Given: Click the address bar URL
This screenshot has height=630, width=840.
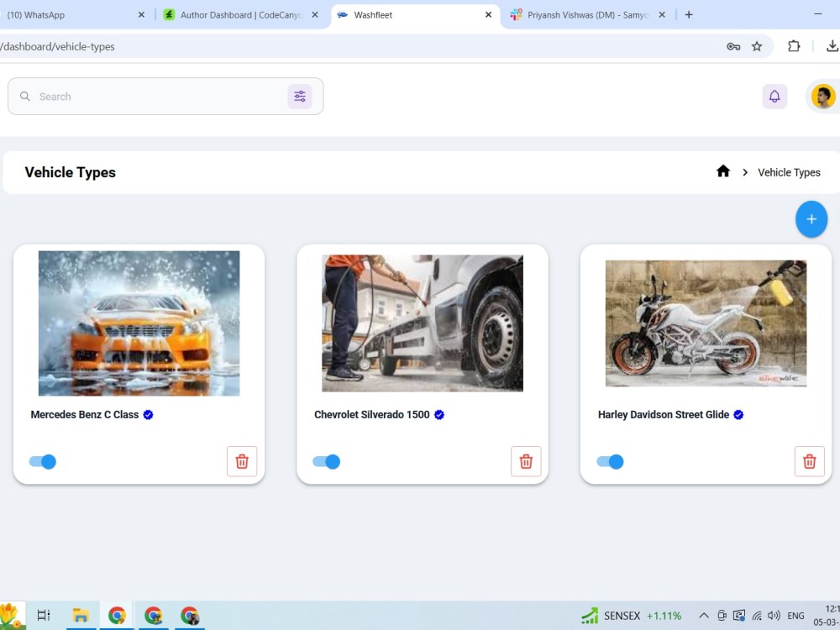Looking at the screenshot, I should coord(57,46).
